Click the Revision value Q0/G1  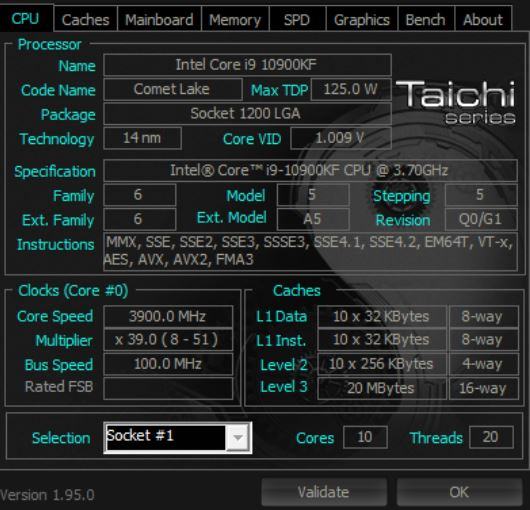point(481,219)
